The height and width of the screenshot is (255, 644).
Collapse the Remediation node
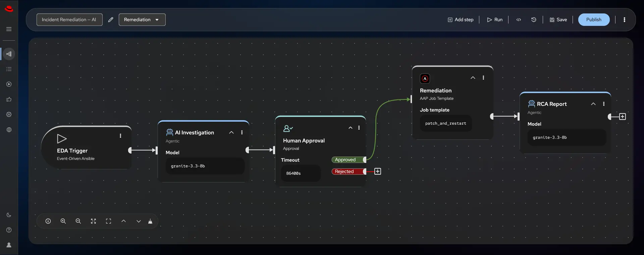coord(473,78)
